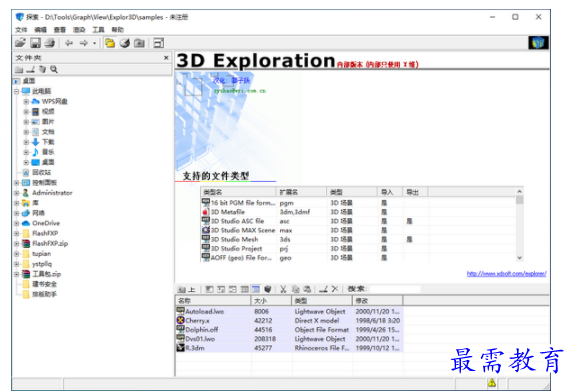Image resolution: width=572 pixels, height=392 pixels.
Task: Click the save floppy disk icon
Action: click(x=35, y=43)
